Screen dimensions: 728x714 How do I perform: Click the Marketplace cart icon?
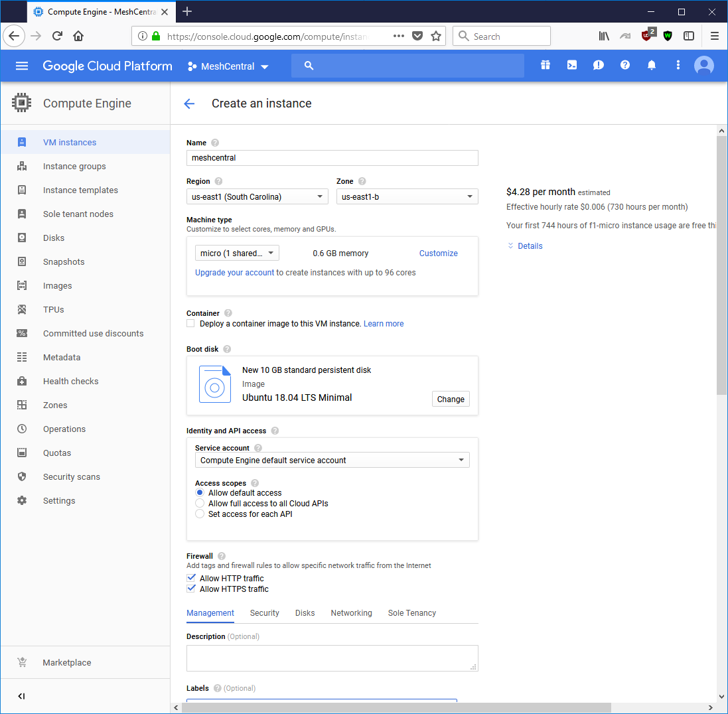click(x=22, y=662)
